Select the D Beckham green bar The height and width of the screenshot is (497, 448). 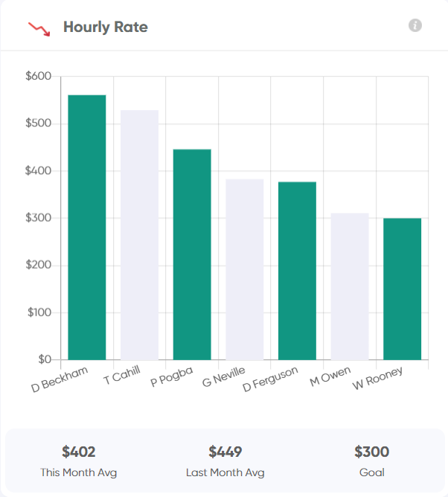click(87, 227)
